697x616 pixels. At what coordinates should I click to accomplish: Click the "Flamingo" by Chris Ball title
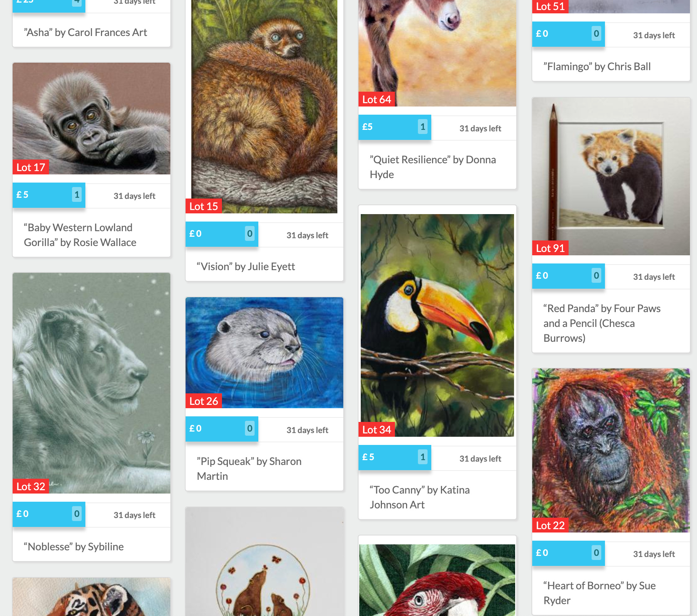pyautogui.click(x=597, y=66)
